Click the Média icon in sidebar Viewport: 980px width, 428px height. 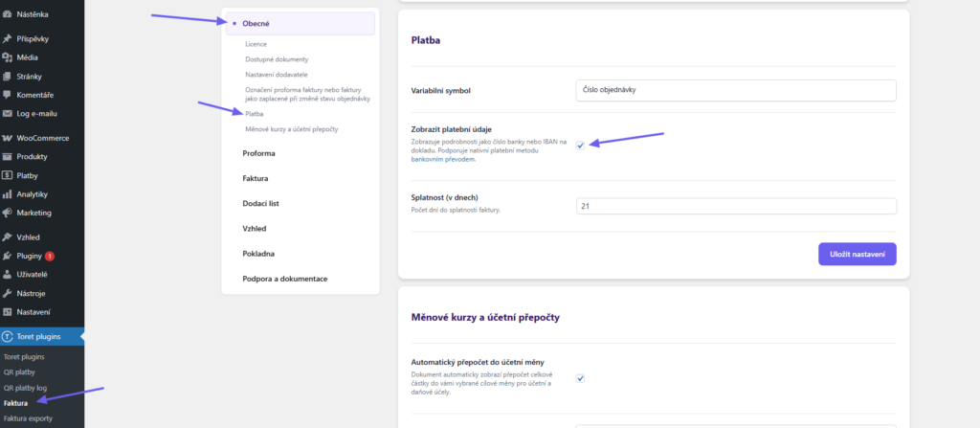[8, 57]
